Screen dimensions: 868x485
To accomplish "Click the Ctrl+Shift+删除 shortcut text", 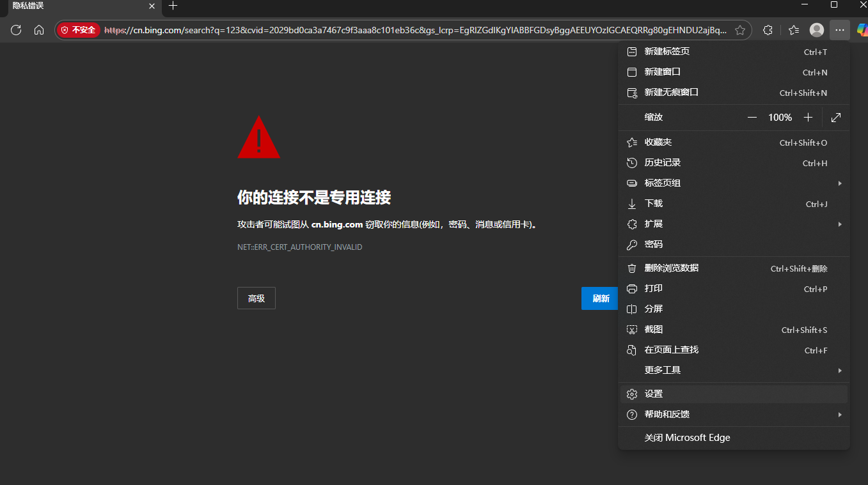I will 799,269.
